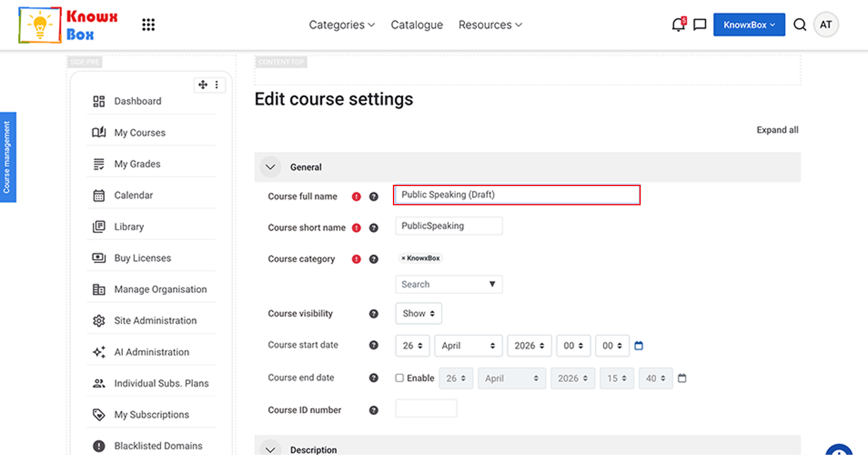Expand the Description section
Viewport: 868px width, 455px height.
coord(270,449)
